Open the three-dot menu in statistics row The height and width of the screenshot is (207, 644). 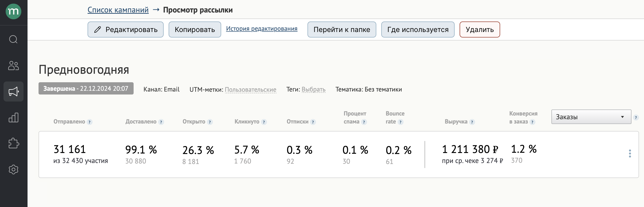630,153
